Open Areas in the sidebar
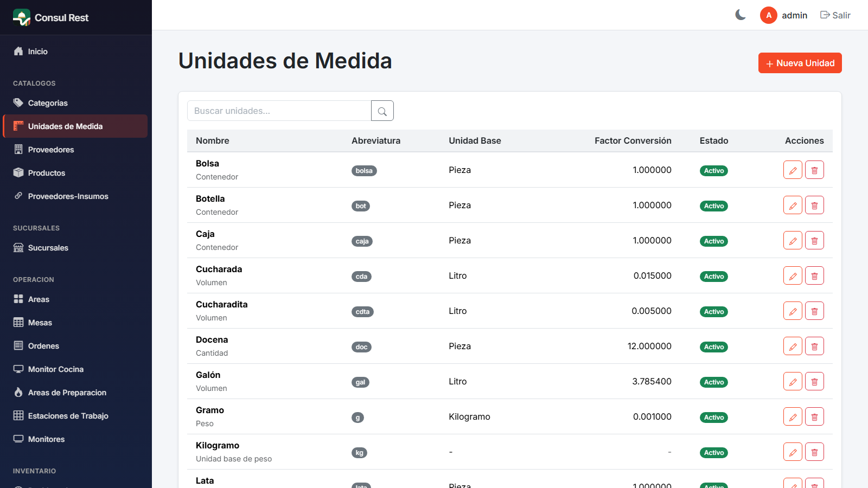The height and width of the screenshot is (488, 868). [x=75, y=299]
